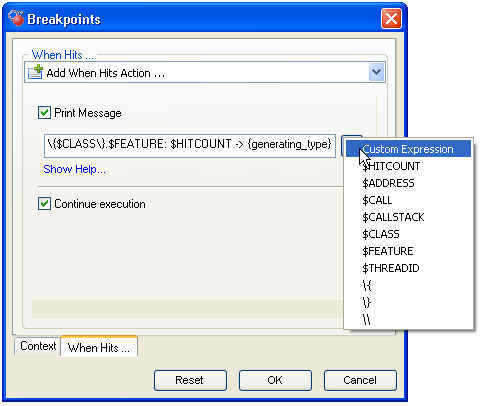Open the Show Help... link
The width and height of the screenshot is (482, 406).
[x=74, y=169]
